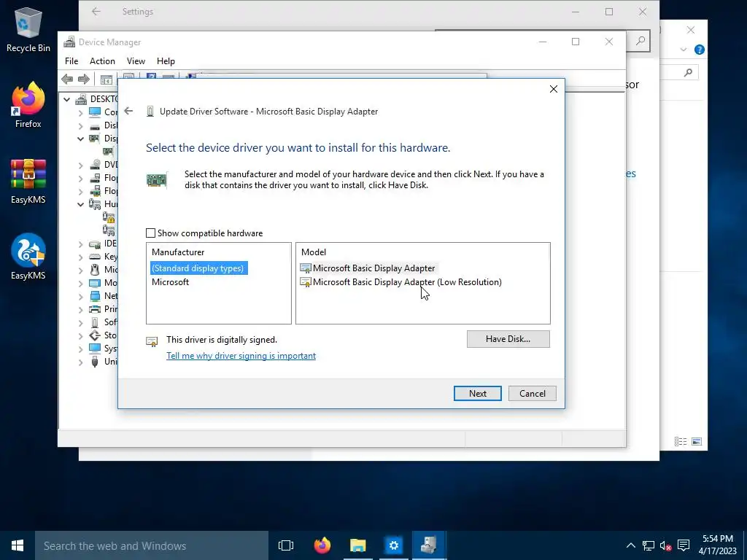This screenshot has height=560, width=747.
Task: Open the View menu in Device Manager
Action: (x=136, y=61)
